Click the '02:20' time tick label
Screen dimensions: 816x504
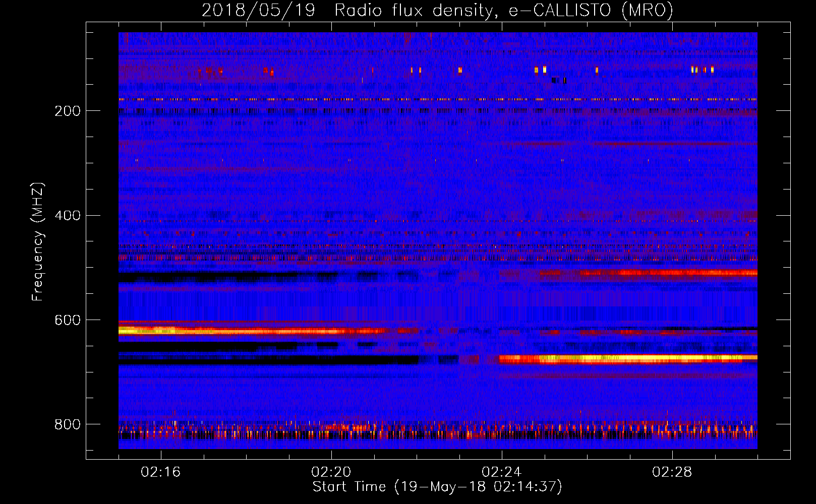(331, 472)
